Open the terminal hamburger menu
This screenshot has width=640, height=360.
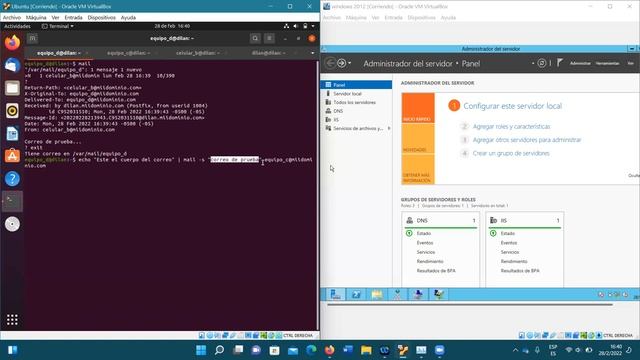click(269, 38)
